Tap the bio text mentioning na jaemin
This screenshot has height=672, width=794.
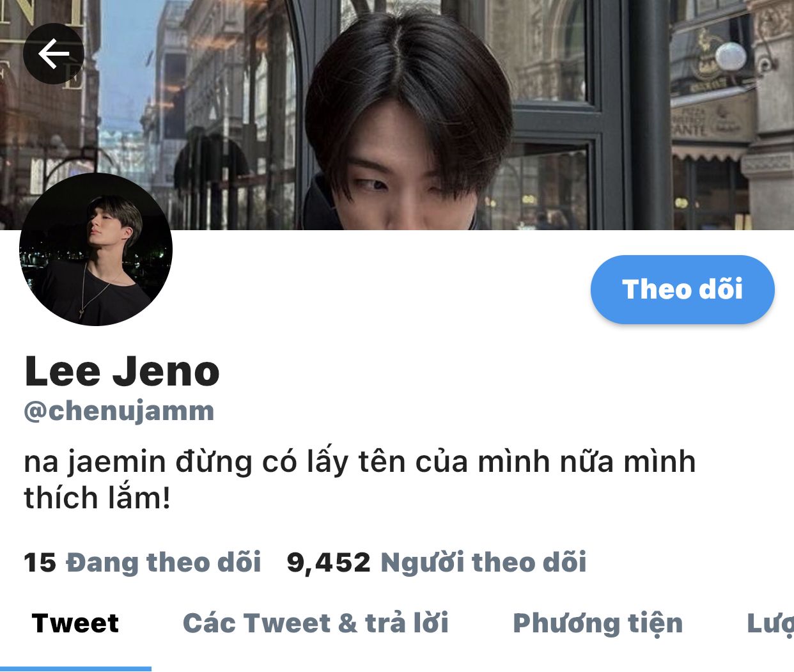pyautogui.click(x=360, y=479)
